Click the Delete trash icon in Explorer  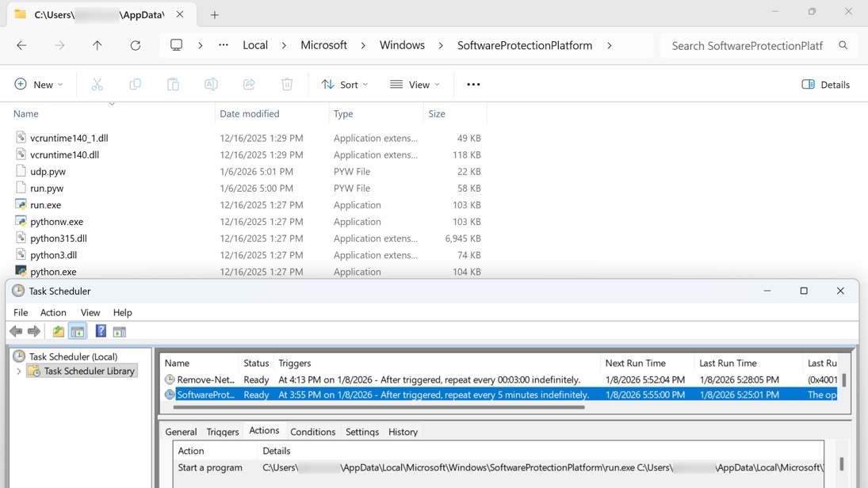coord(287,85)
